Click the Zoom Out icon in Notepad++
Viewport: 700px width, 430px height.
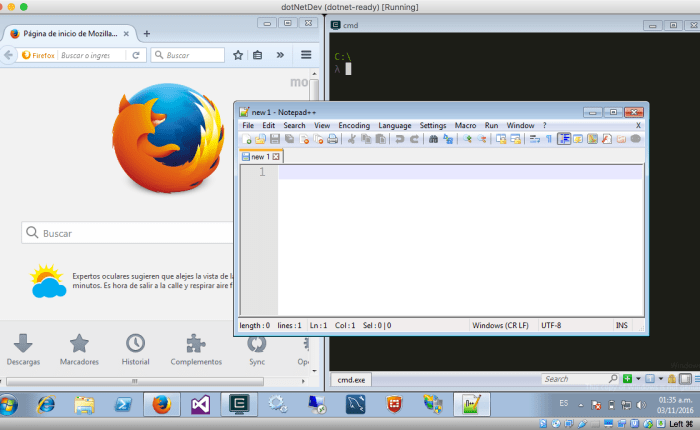[482, 139]
